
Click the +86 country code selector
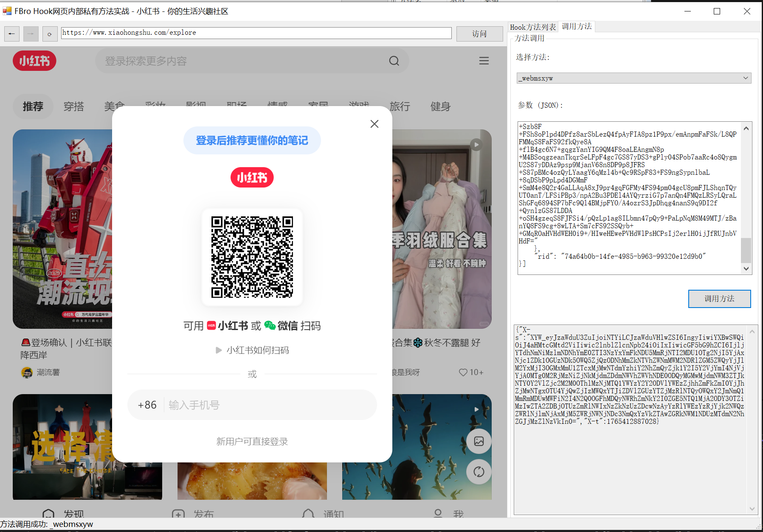click(x=147, y=405)
